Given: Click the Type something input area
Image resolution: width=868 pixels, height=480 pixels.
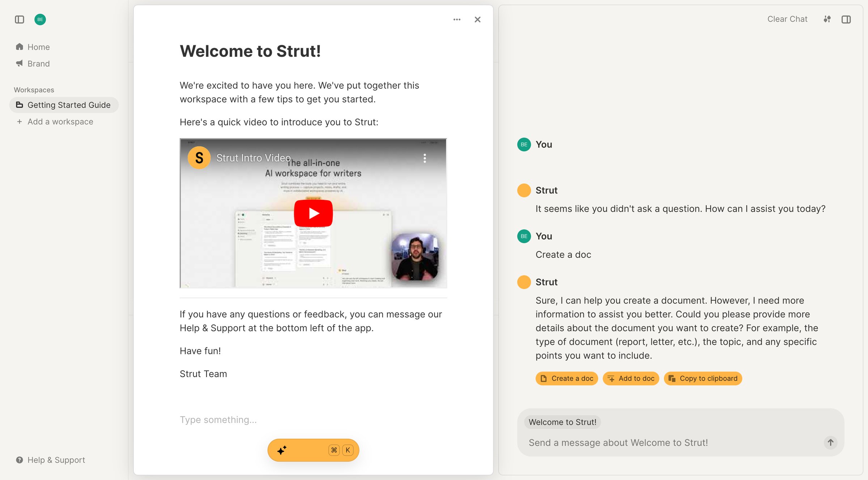Looking at the screenshot, I should coord(313,420).
